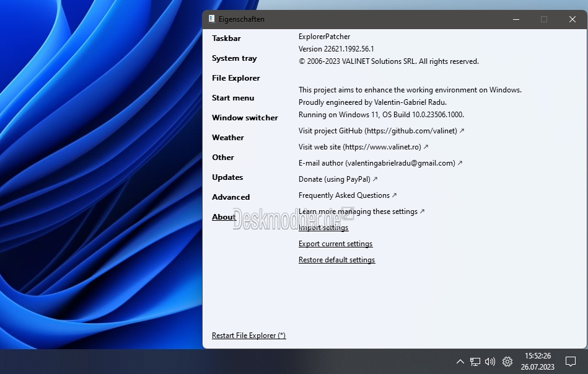Select the Taskbar section
This screenshot has width=588, height=374.
tap(226, 38)
